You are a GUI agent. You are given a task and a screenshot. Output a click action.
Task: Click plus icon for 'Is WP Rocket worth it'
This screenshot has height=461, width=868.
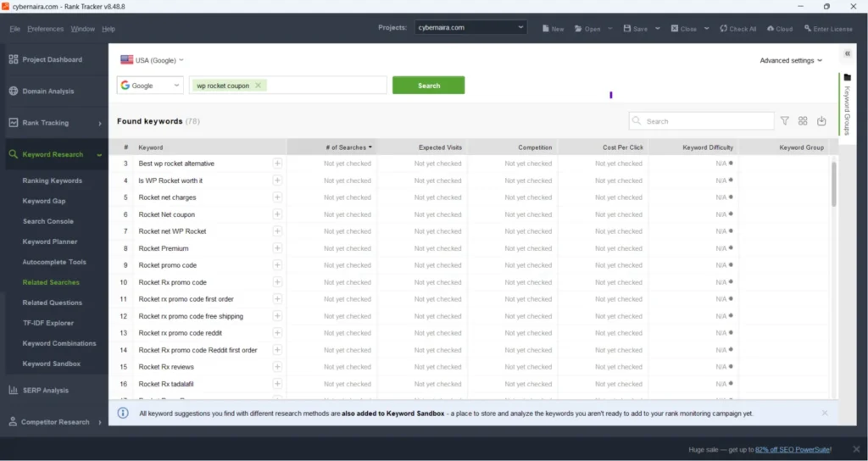277,181
